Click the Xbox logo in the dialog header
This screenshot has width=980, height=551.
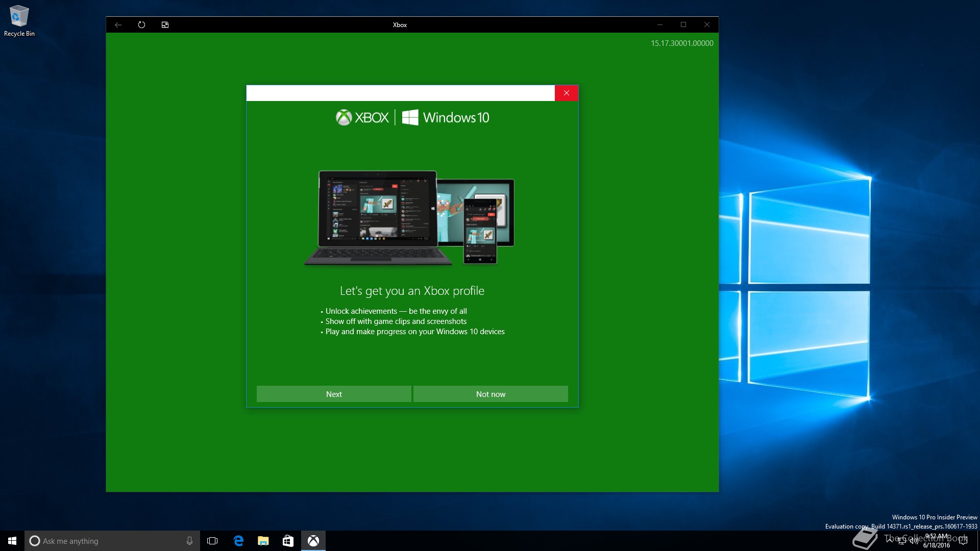[x=362, y=118]
